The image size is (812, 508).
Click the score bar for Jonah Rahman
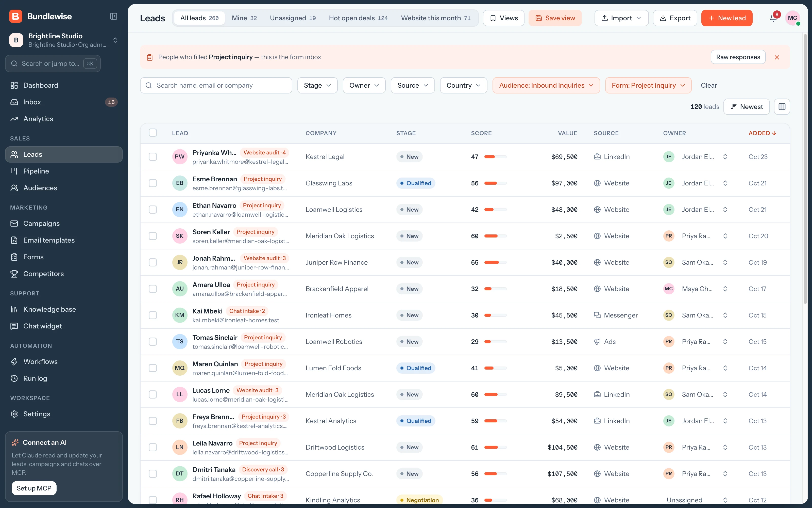click(495, 262)
